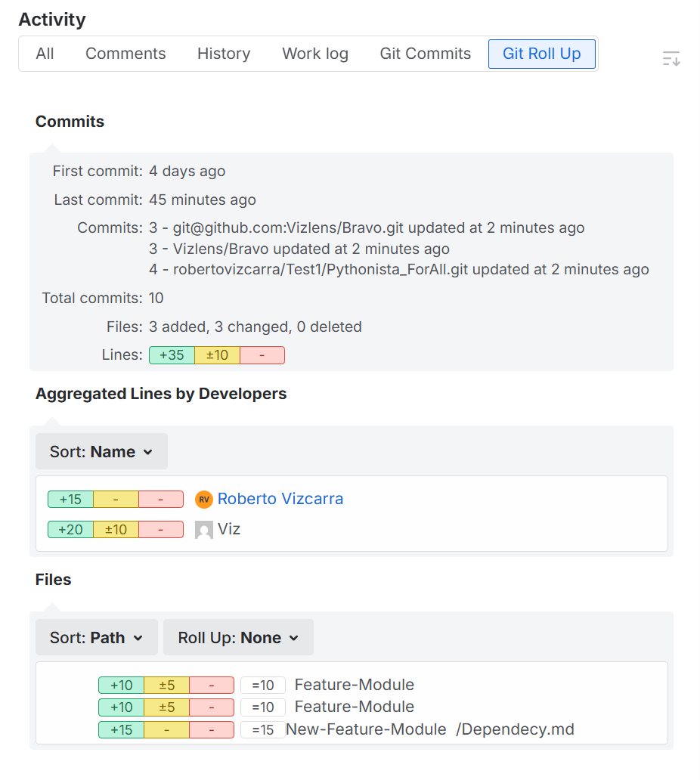The height and width of the screenshot is (780, 700).
Task: Open the Sort: Name dropdown for developers
Action: (101, 452)
